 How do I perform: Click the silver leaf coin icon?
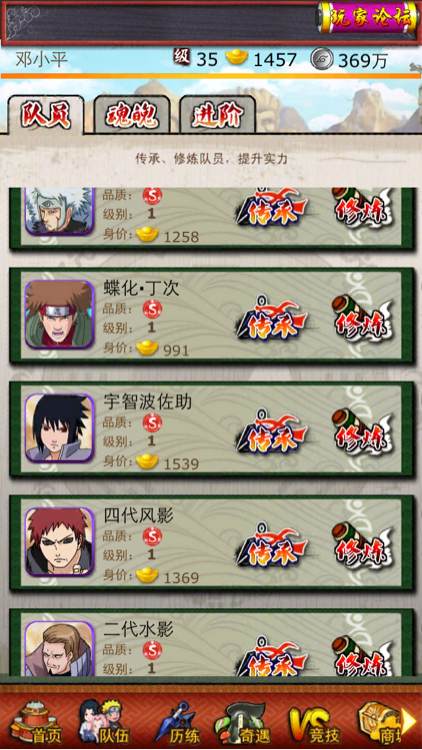[x=322, y=59]
